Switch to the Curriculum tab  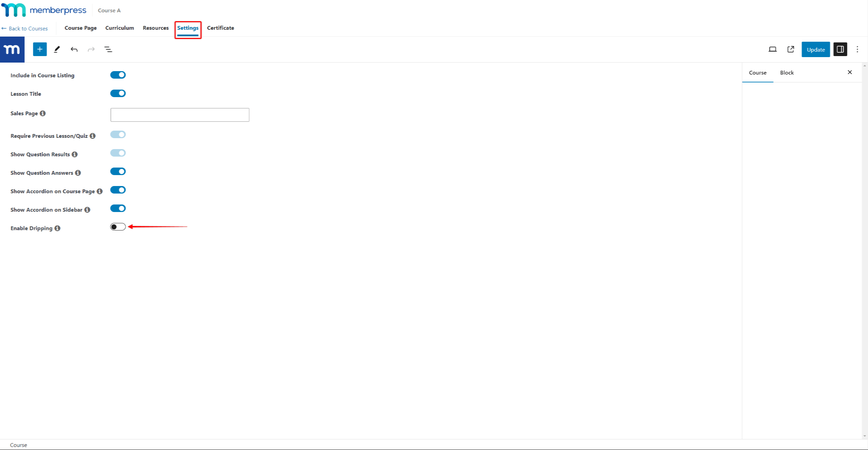coord(120,28)
